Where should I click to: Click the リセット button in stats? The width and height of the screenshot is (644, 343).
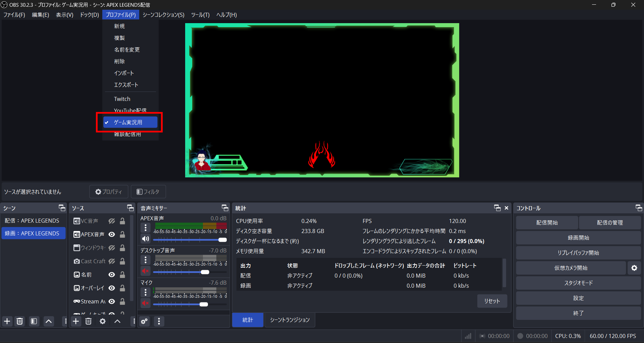pos(492,301)
